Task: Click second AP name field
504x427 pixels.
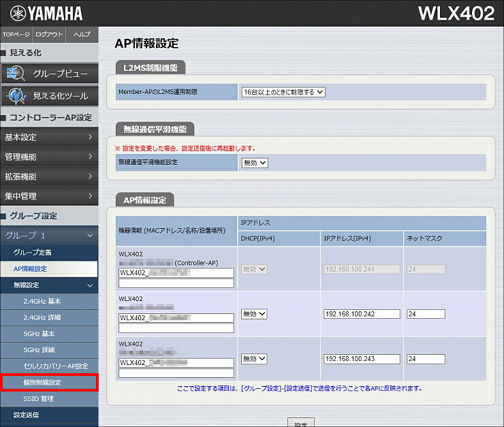Action: point(176,318)
